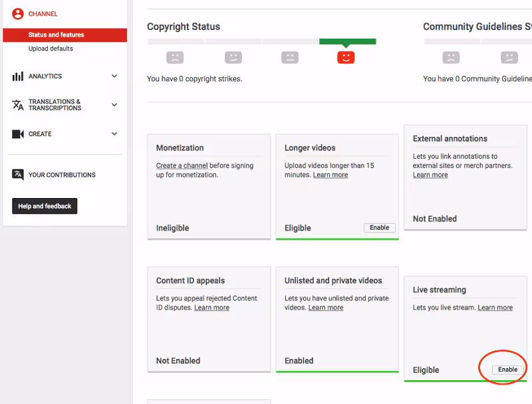Enable Live streaming feature
Viewport: 532px width, 404px height.
pos(507,369)
